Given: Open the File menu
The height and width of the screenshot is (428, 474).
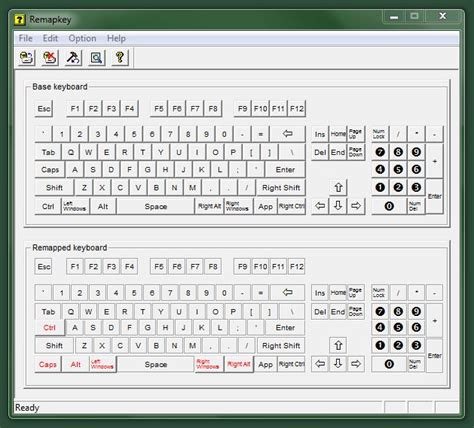Looking at the screenshot, I should point(25,38).
